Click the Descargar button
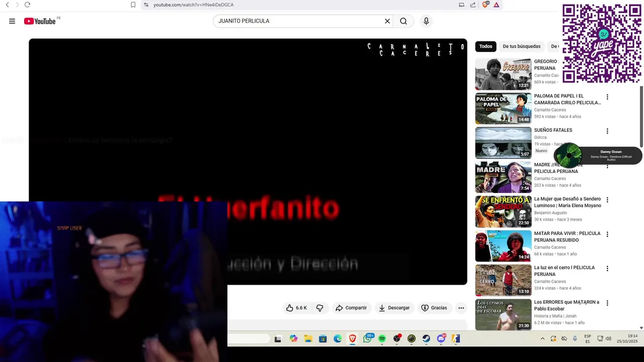The image size is (644, 362). pyautogui.click(x=394, y=308)
